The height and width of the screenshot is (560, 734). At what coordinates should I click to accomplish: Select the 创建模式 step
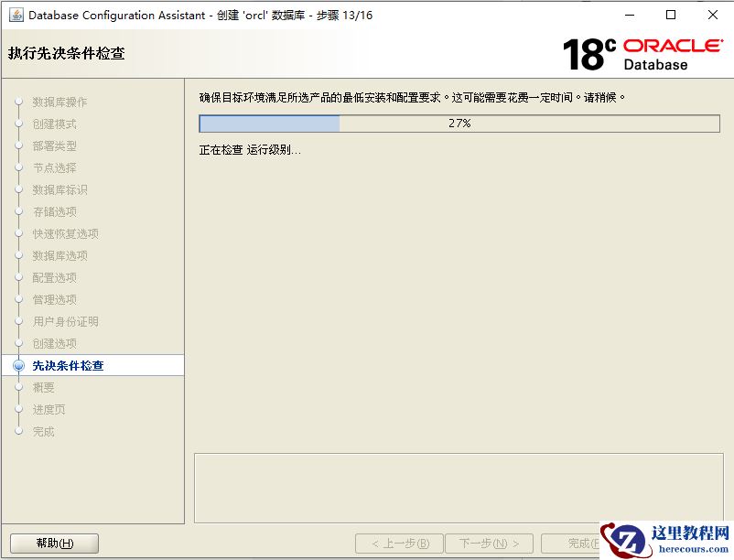pos(54,124)
